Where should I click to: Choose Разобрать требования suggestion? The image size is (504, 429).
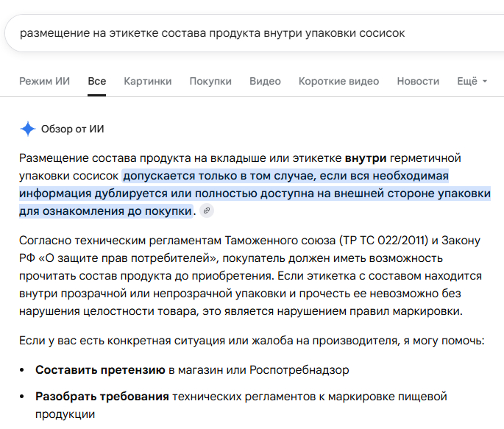[x=102, y=396]
